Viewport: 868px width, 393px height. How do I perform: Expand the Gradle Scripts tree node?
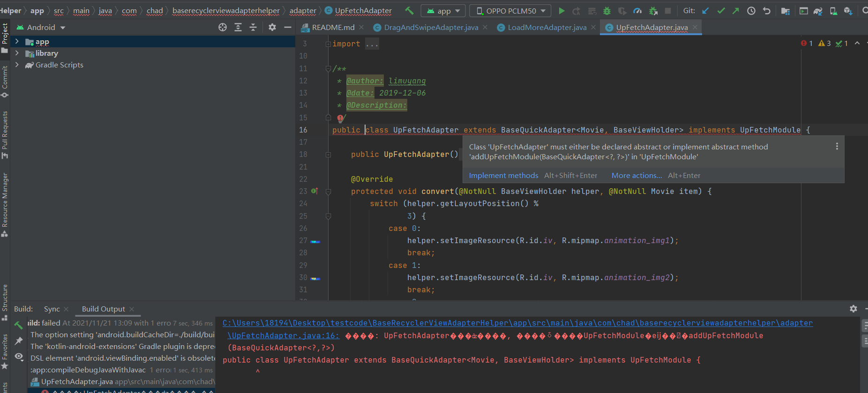tap(17, 65)
